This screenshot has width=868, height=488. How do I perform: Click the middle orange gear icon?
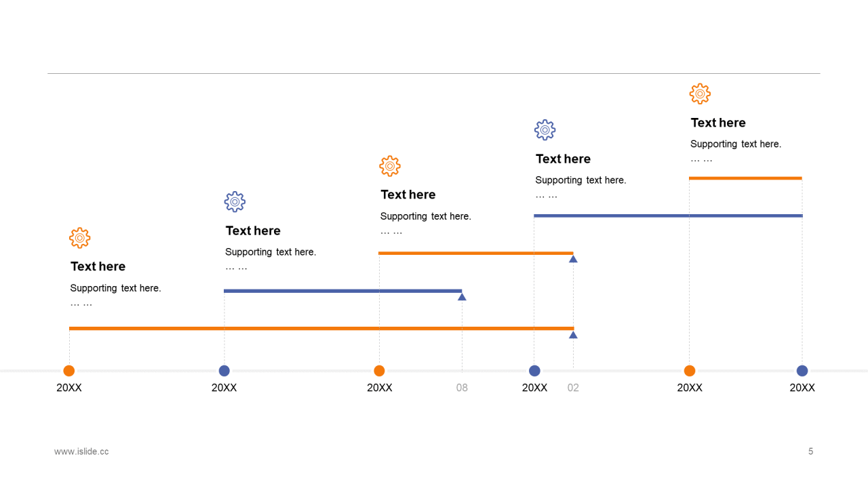tap(390, 166)
